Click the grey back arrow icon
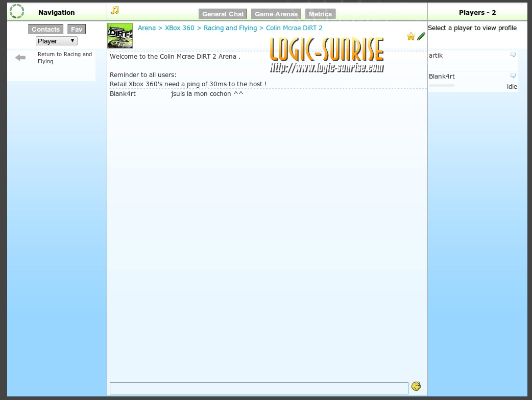 click(20, 58)
